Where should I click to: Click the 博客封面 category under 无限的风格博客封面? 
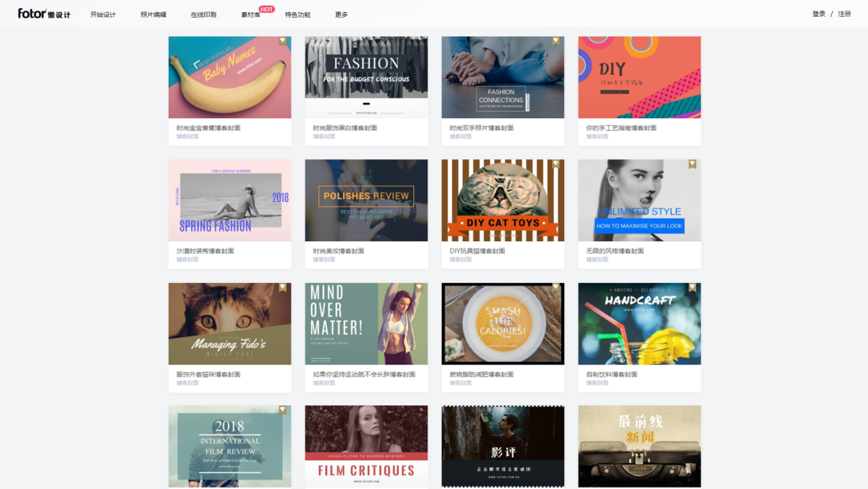(596, 259)
